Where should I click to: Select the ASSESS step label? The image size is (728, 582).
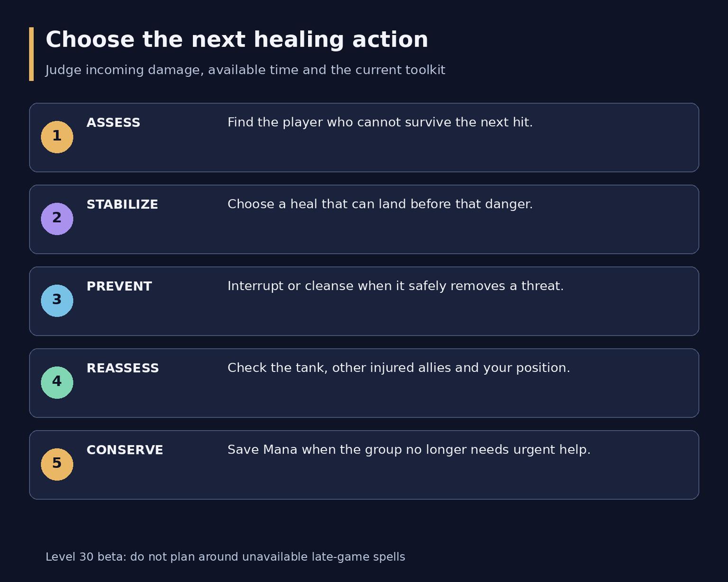(x=113, y=123)
